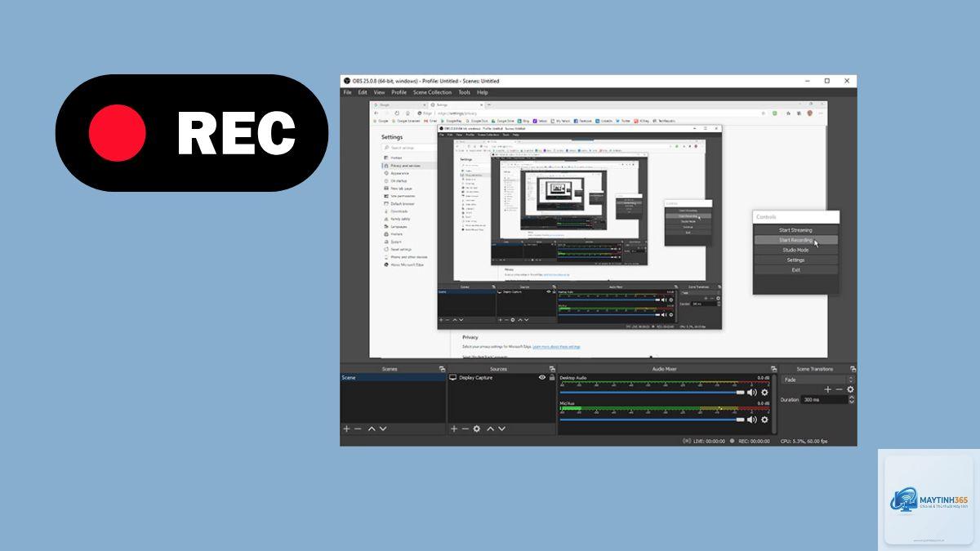Toggle the lock on Display Capture
Viewport: 980px width, 551px height.
pyautogui.click(x=552, y=378)
